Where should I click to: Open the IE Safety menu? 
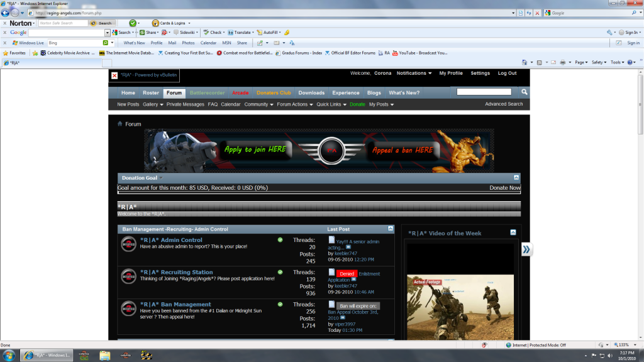(599, 62)
